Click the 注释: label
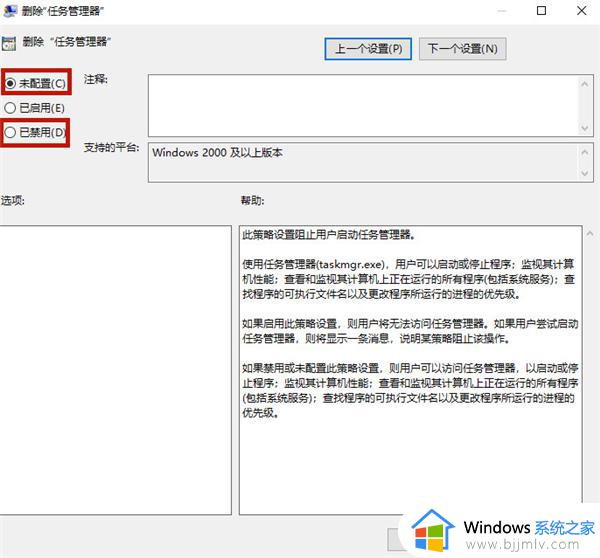The image size is (600, 558). click(96, 79)
